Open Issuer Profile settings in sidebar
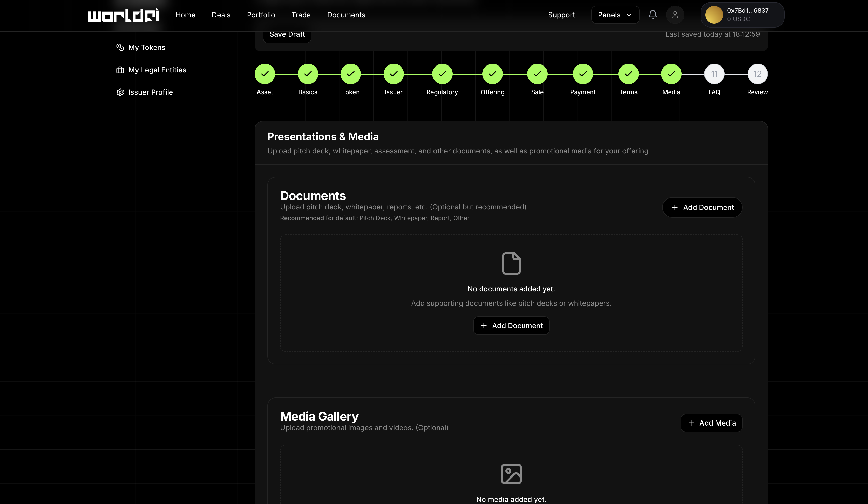Viewport: 868px width, 504px height. [150, 92]
